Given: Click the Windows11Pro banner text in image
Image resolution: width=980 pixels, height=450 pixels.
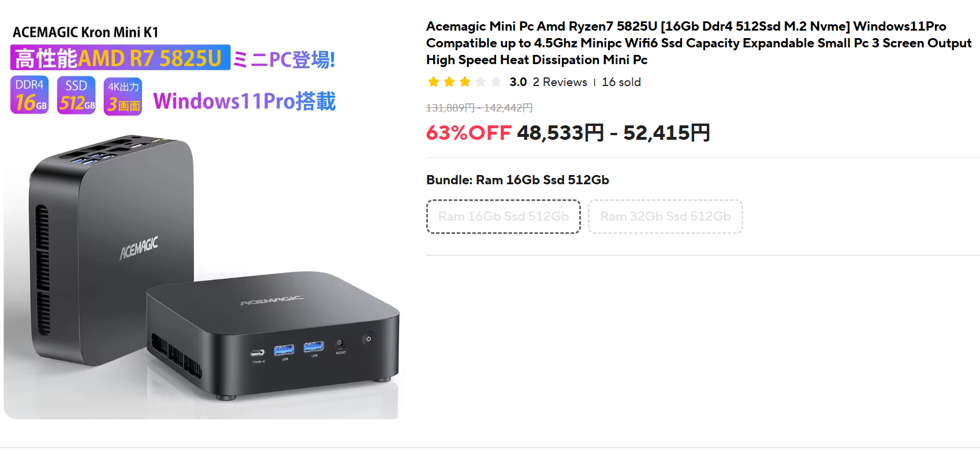Looking at the screenshot, I should pyautogui.click(x=244, y=101).
